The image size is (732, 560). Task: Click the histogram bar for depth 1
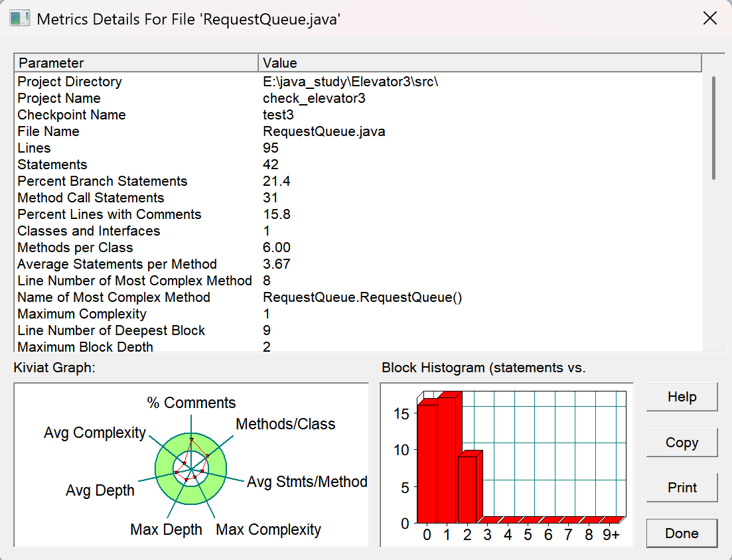pos(447,460)
